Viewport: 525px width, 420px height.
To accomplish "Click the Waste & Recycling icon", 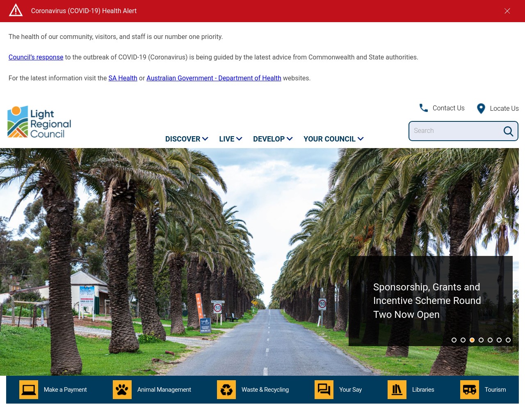I will point(226,390).
